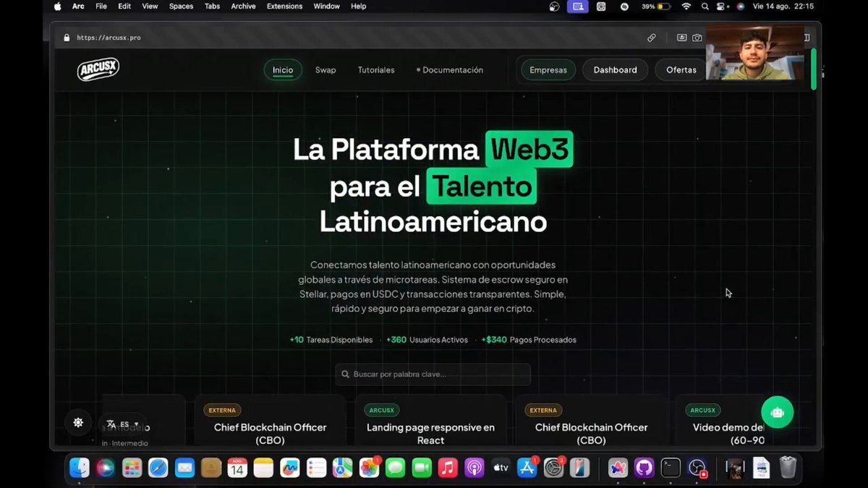Click the magnifier icon in the search box

coord(345,374)
